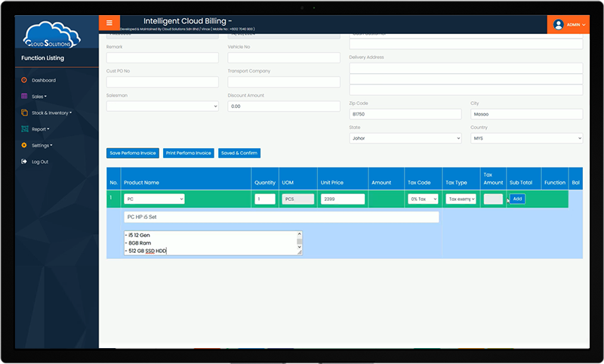This screenshot has width=604, height=364.
Task: Click the Add button in row 1
Action: (x=517, y=199)
